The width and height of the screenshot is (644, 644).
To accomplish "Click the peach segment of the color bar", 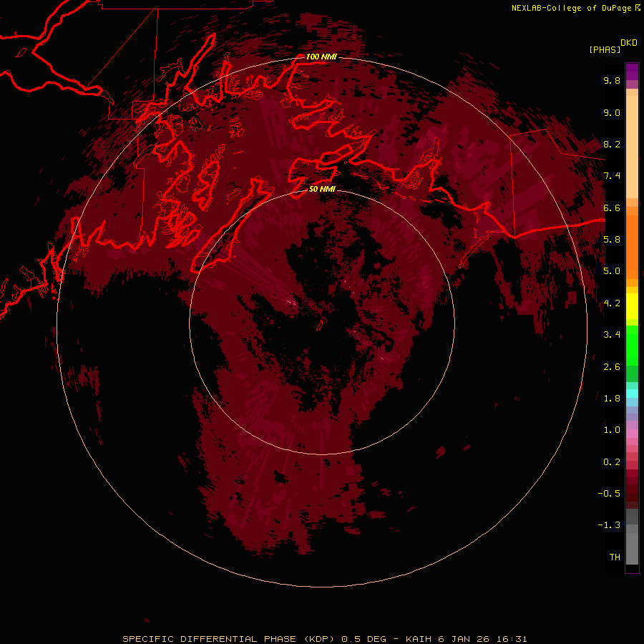I will (x=632, y=147).
